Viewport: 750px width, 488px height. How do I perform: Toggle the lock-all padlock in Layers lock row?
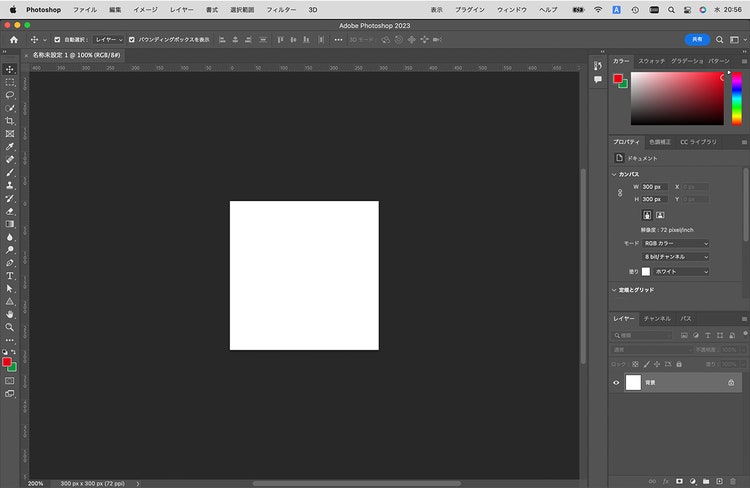click(679, 364)
